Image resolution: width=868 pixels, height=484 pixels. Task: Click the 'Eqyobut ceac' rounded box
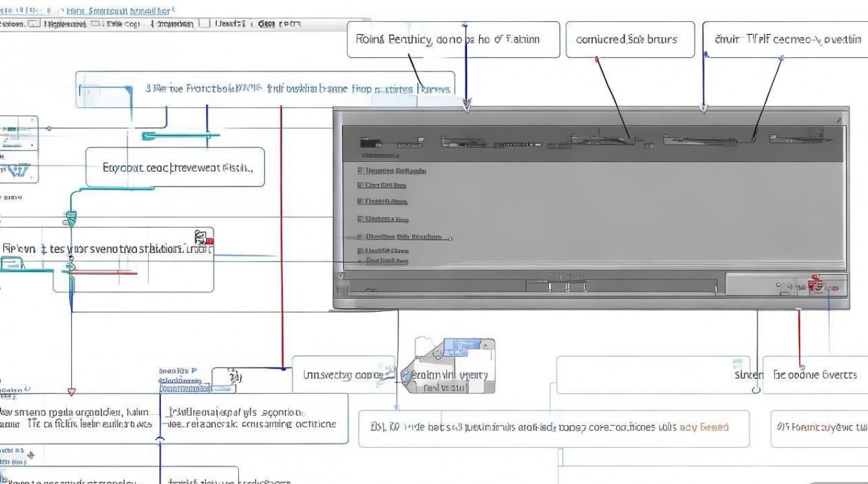click(x=175, y=167)
